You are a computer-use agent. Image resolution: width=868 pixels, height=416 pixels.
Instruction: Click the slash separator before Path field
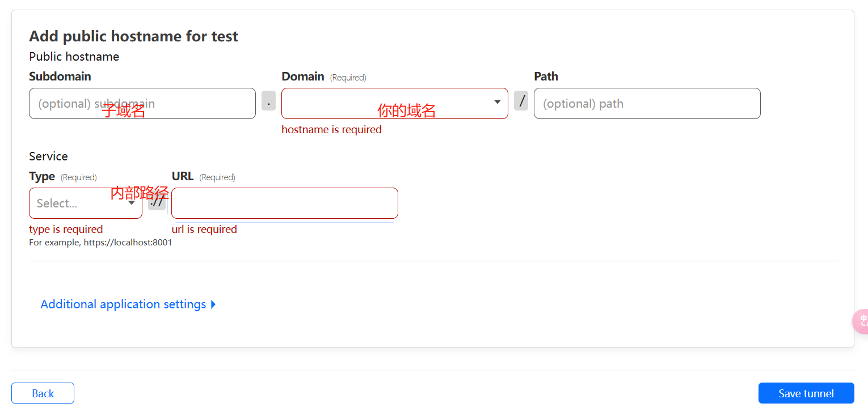[x=521, y=101]
